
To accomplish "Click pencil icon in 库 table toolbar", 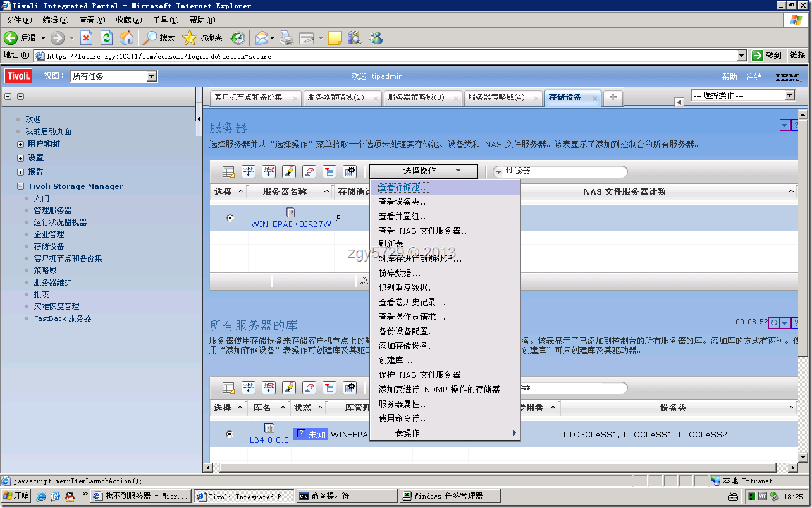I will click(x=288, y=387).
